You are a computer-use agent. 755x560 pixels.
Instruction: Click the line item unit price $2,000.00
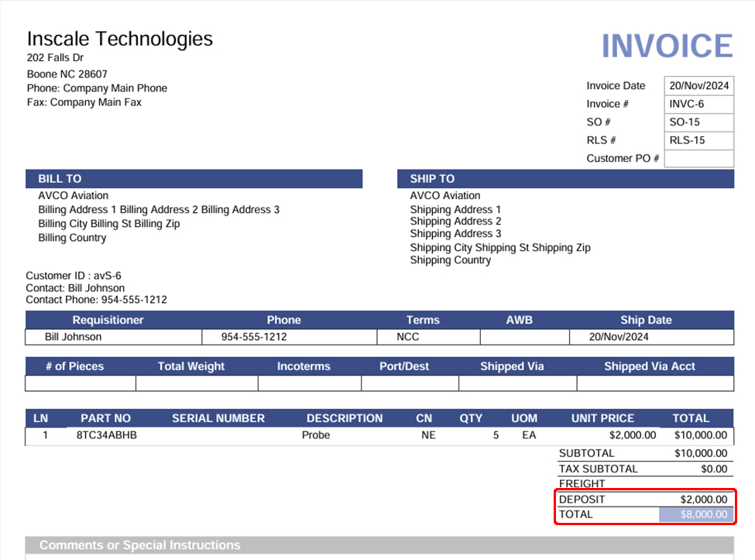633,435
